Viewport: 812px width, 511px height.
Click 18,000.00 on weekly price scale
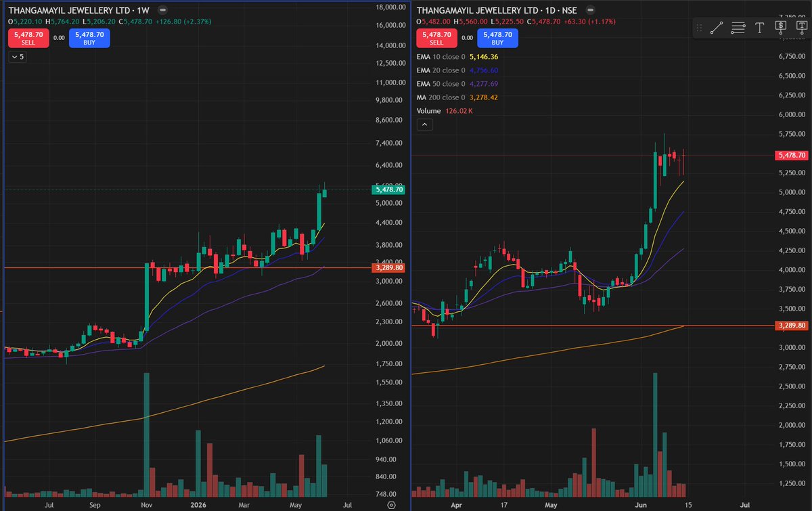click(x=390, y=7)
